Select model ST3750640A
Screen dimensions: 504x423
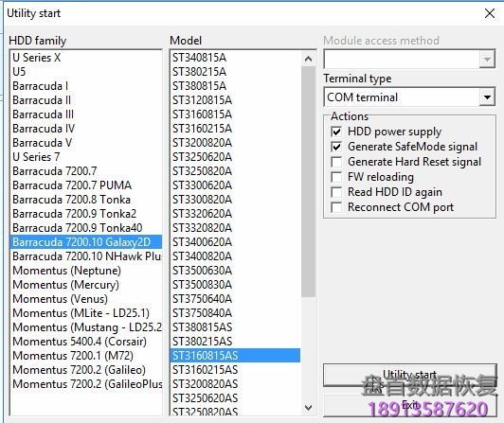click(x=236, y=299)
